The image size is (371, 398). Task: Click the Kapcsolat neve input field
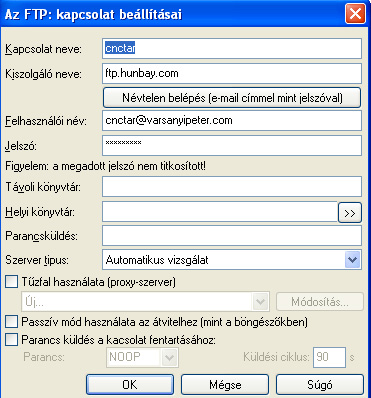232,49
